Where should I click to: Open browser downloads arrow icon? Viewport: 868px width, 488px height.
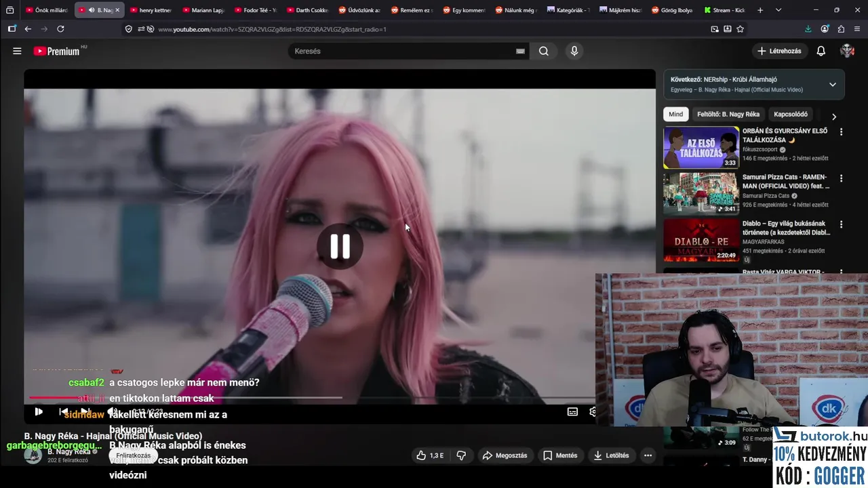pyautogui.click(x=808, y=29)
